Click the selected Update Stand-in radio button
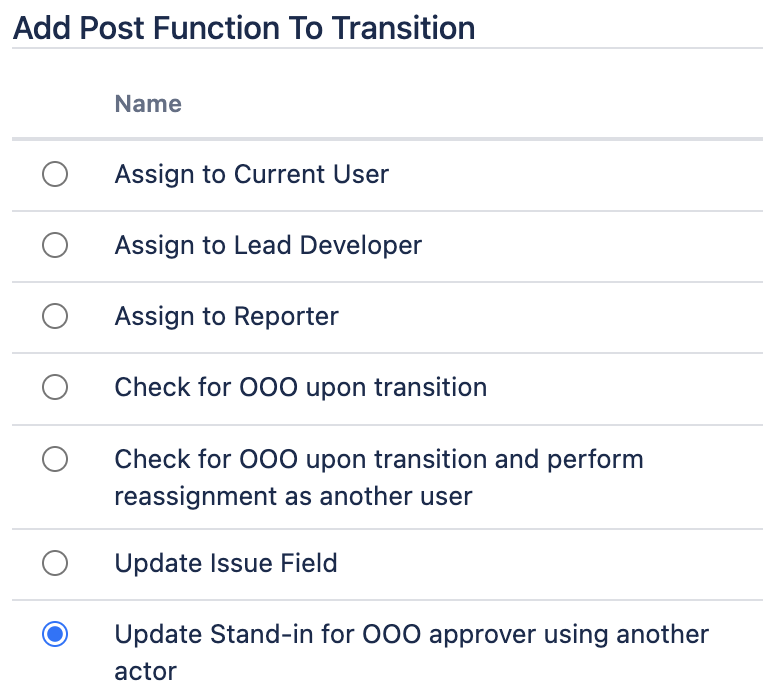 click(55, 635)
